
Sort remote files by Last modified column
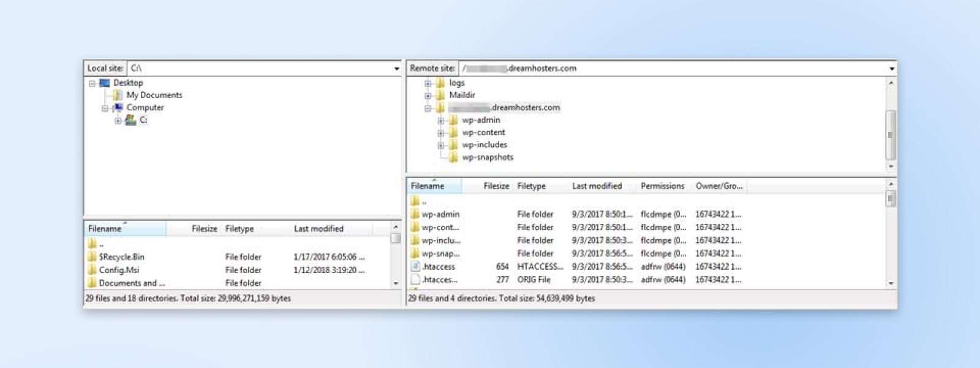point(597,186)
